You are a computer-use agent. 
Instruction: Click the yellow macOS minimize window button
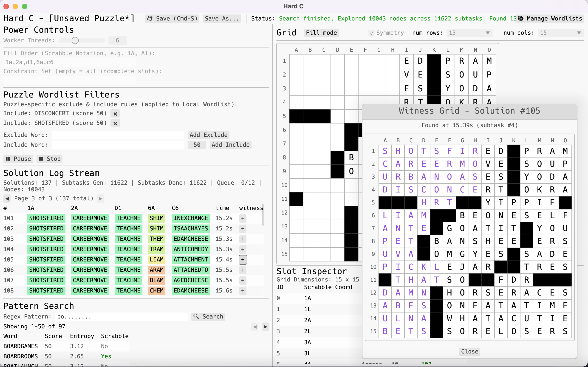(15, 6)
